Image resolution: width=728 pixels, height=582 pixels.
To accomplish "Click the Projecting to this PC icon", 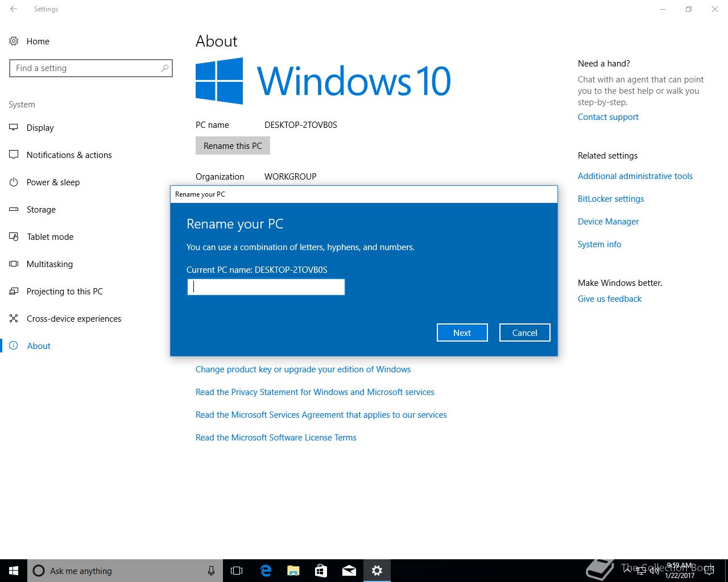I will (x=14, y=291).
